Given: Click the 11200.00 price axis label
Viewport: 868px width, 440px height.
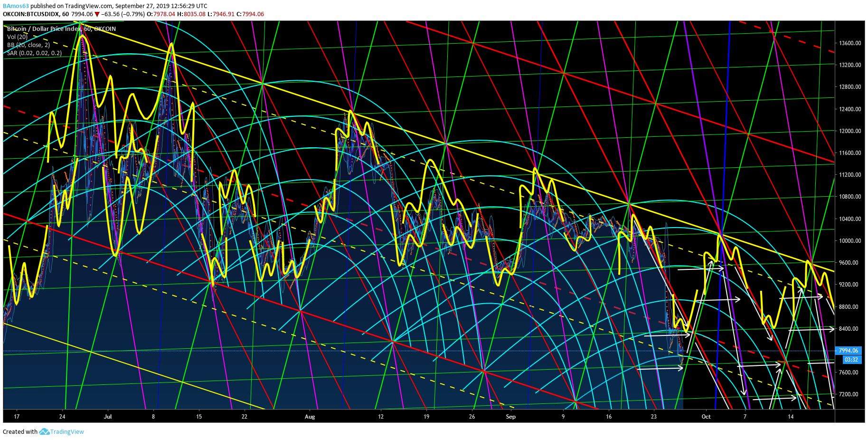Looking at the screenshot, I should coord(850,175).
